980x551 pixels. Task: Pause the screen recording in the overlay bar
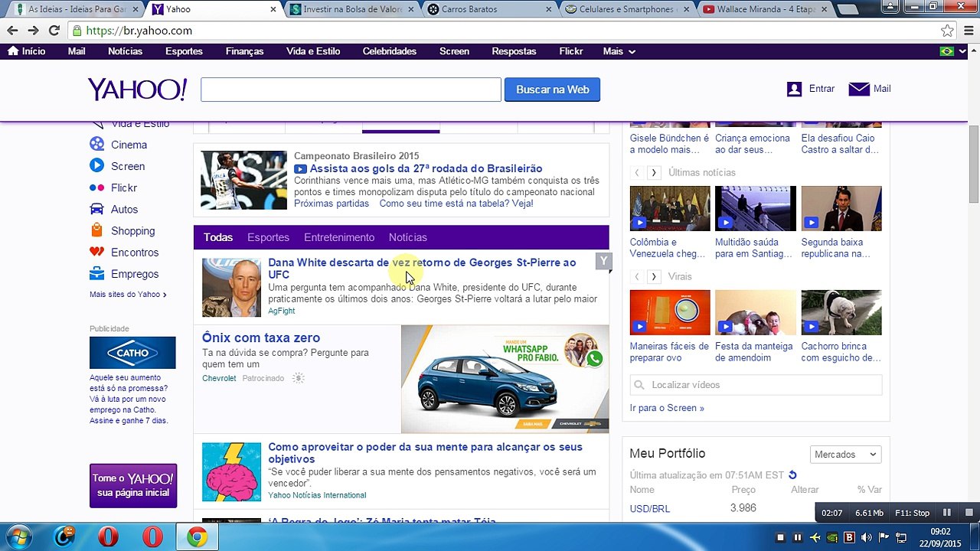pyautogui.click(x=947, y=513)
